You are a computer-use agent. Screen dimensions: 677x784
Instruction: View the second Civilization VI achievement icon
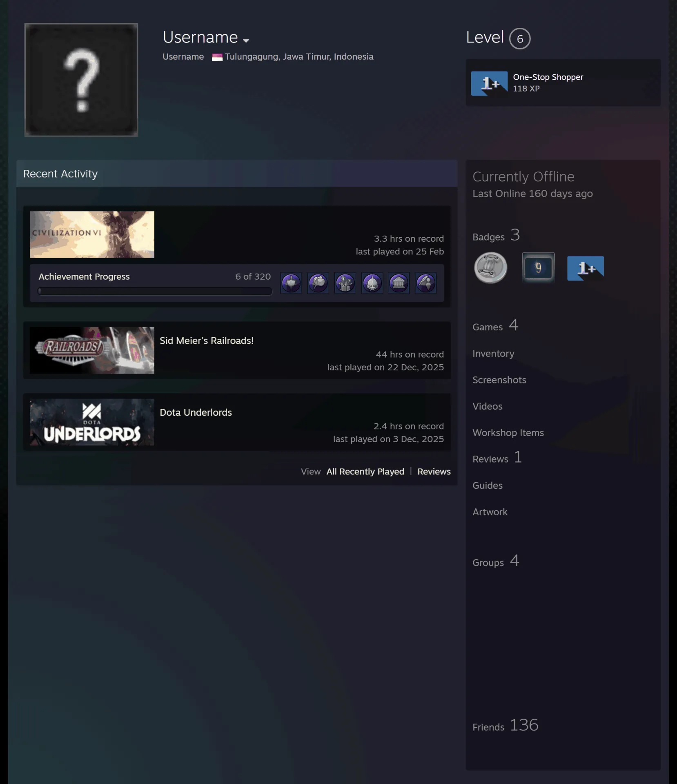coord(318,283)
